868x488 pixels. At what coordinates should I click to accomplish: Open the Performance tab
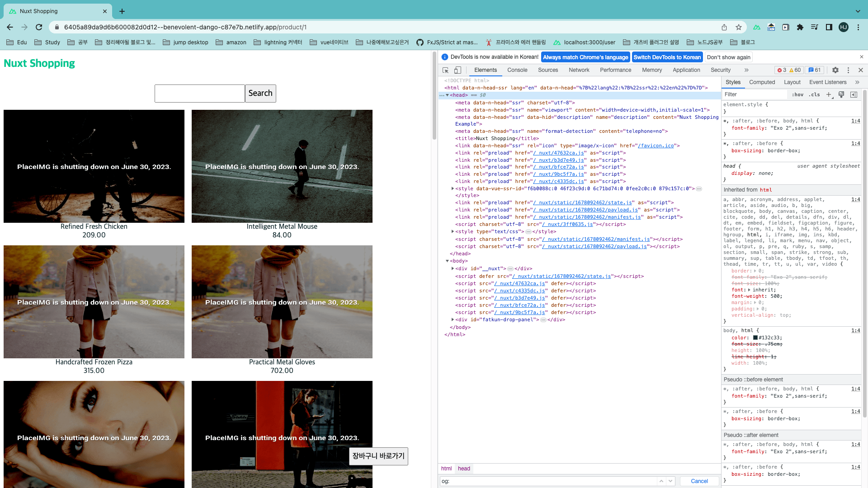click(x=615, y=70)
